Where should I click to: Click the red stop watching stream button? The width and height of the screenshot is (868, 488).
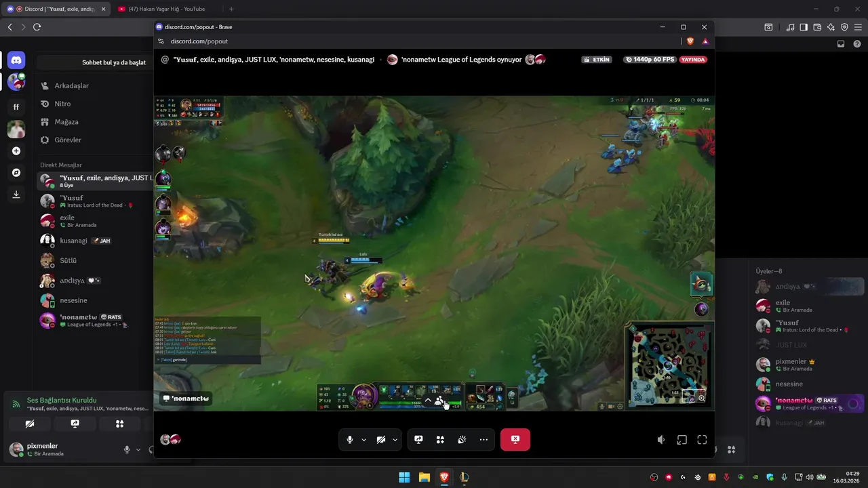515,440
